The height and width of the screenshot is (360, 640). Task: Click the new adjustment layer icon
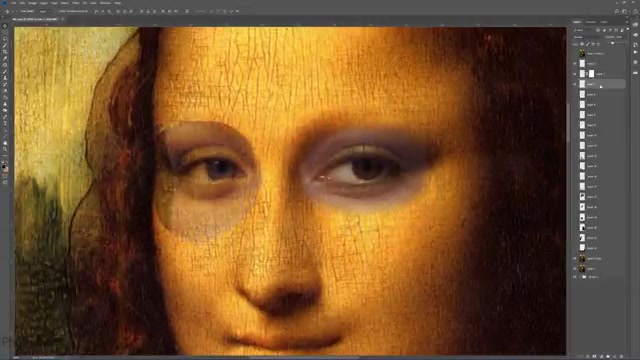(601, 356)
